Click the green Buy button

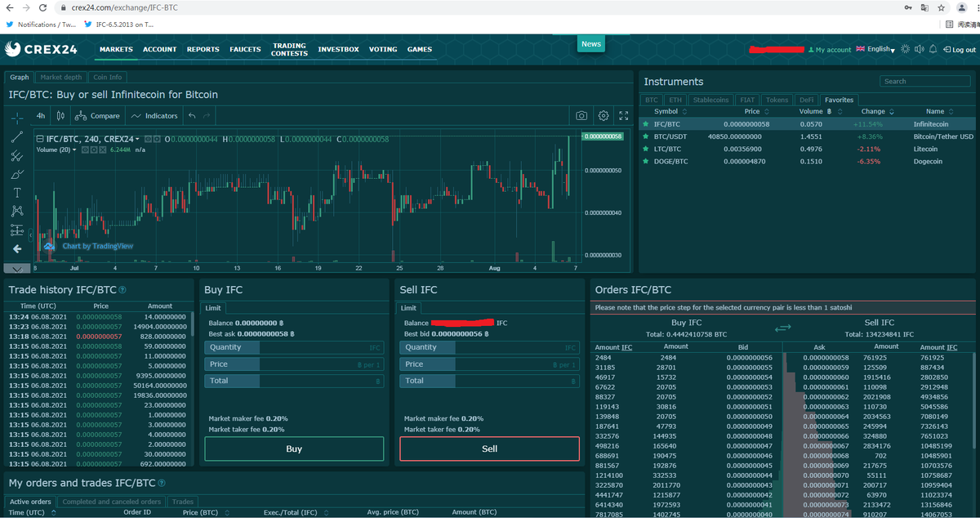(x=294, y=449)
